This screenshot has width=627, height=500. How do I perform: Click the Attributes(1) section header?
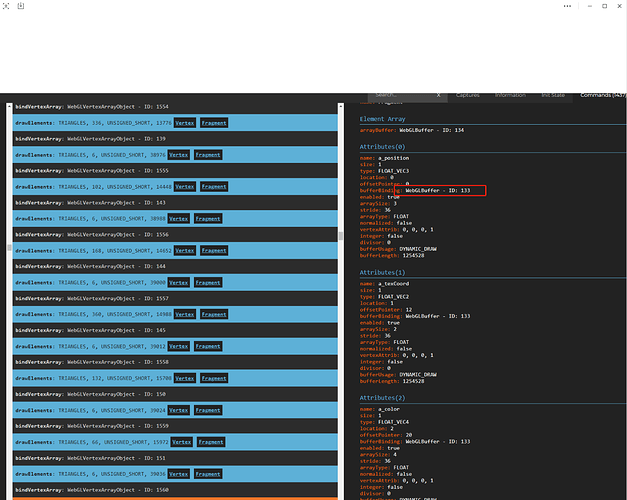point(382,272)
